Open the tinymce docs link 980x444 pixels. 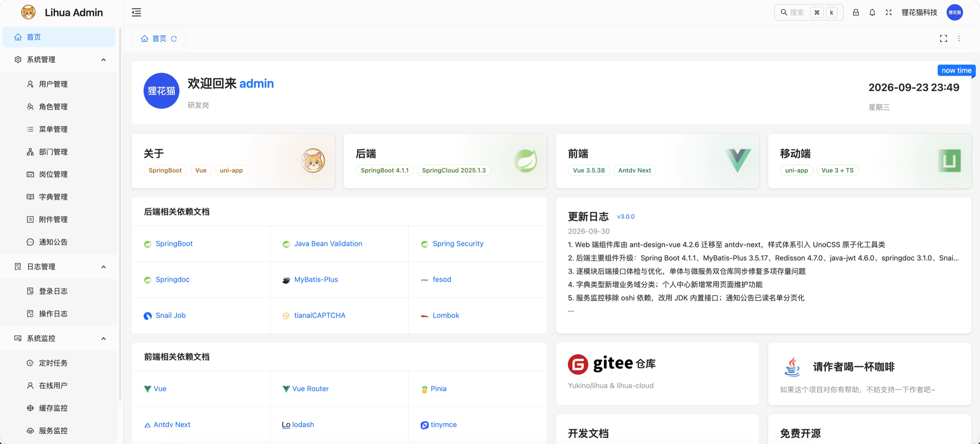coord(444,424)
